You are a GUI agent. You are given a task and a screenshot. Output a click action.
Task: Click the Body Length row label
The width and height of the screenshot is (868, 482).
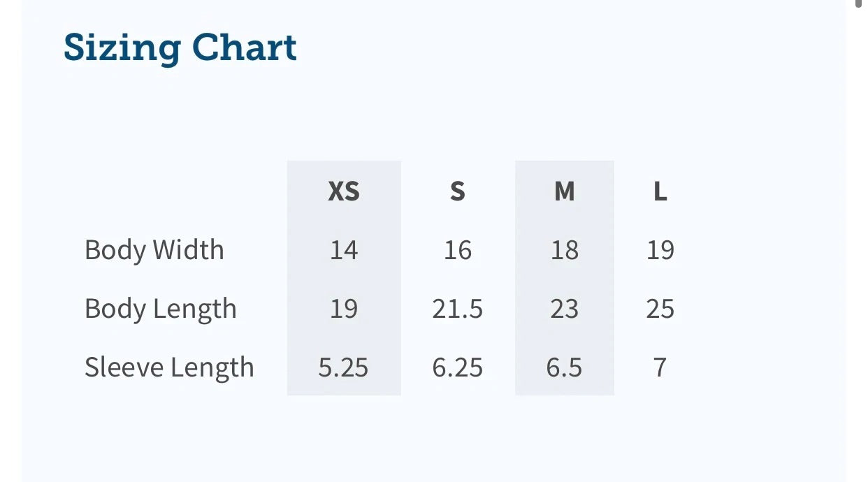161,309
